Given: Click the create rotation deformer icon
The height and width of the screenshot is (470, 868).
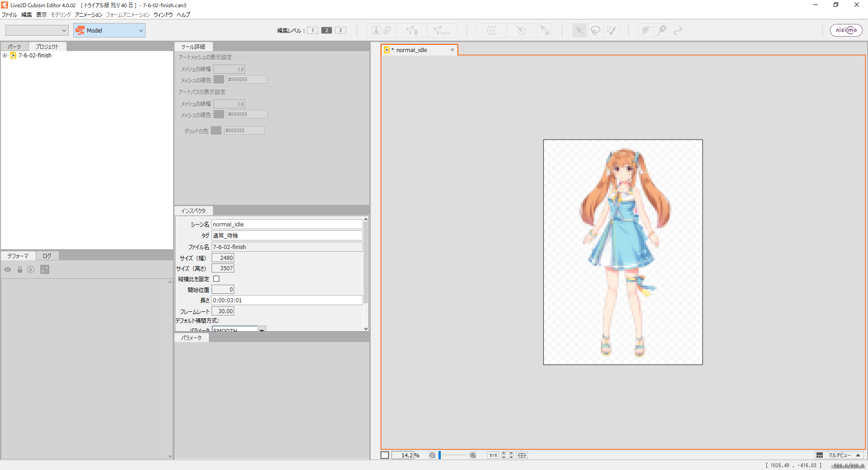Looking at the screenshot, I should coord(521,30).
